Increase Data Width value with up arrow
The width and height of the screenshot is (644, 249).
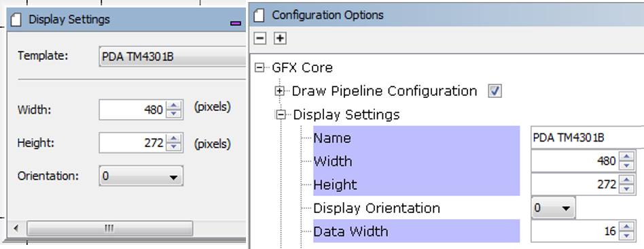[x=626, y=227]
